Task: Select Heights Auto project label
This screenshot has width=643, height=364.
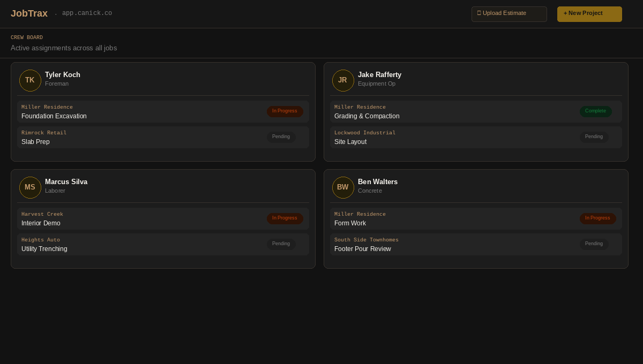Action: [41, 240]
